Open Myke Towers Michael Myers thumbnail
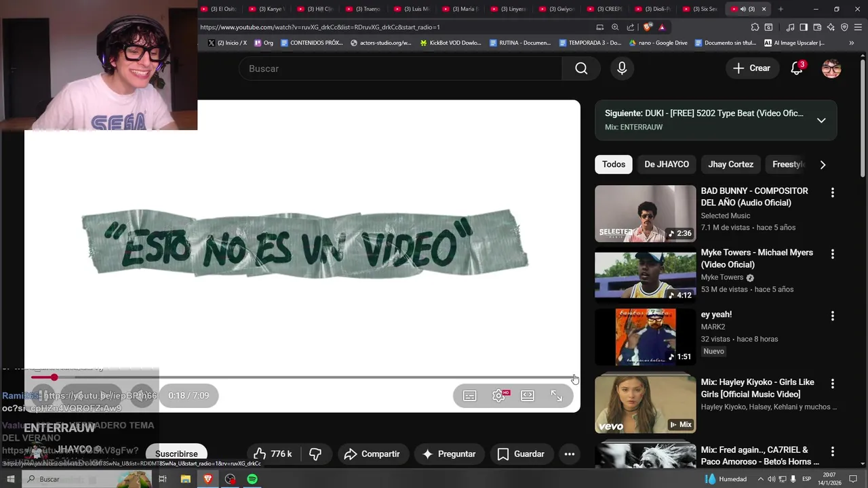The height and width of the screenshot is (488, 868). [x=646, y=275]
